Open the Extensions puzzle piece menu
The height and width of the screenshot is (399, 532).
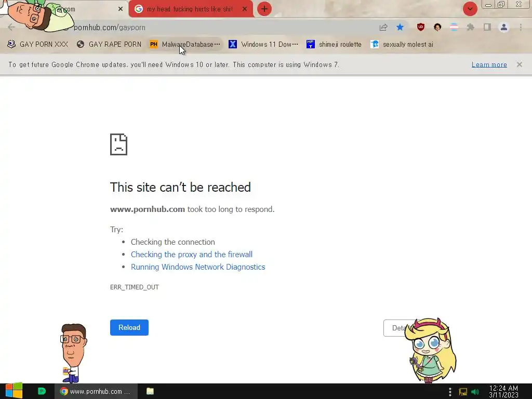471,27
